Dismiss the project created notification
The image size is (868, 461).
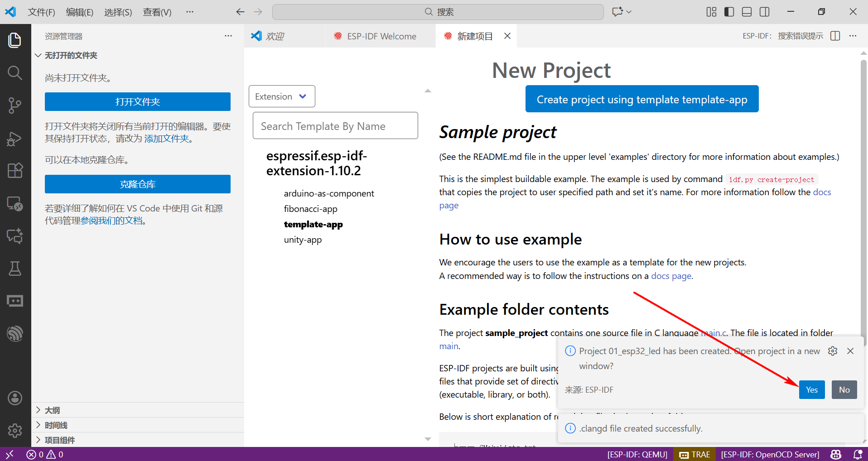(x=850, y=351)
